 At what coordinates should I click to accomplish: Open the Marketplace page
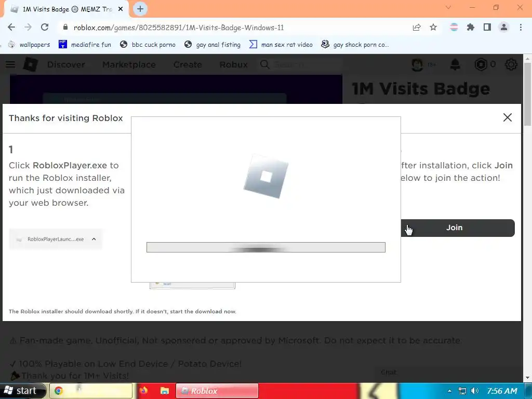129,64
